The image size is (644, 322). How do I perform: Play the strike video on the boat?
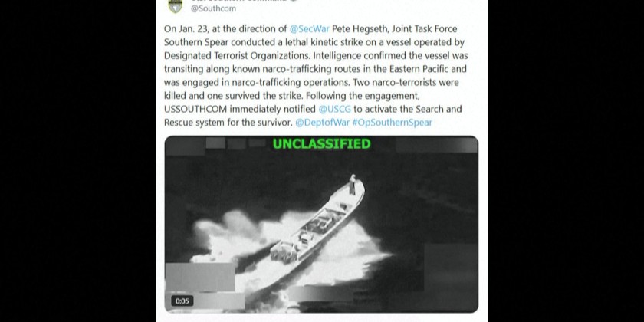(321, 224)
